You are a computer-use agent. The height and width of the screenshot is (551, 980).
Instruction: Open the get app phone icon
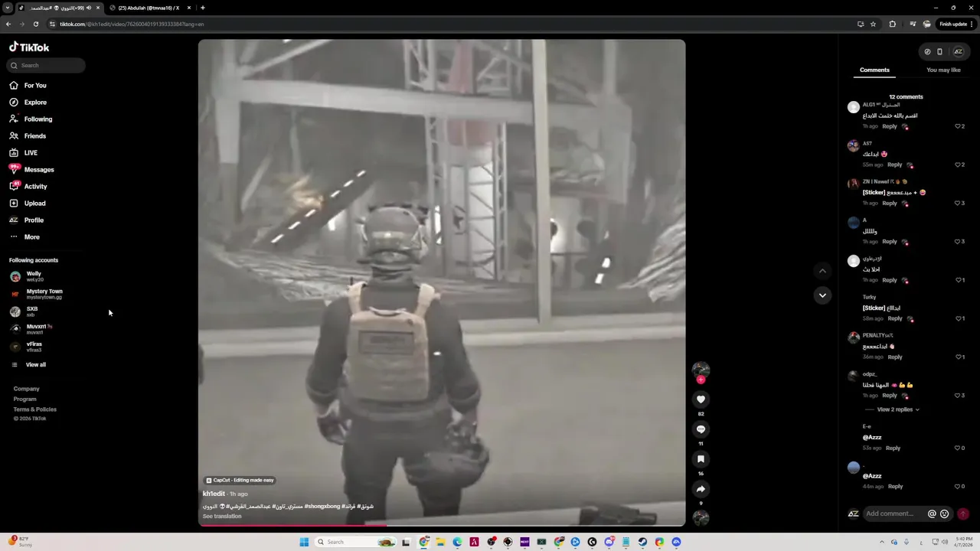[939, 52]
